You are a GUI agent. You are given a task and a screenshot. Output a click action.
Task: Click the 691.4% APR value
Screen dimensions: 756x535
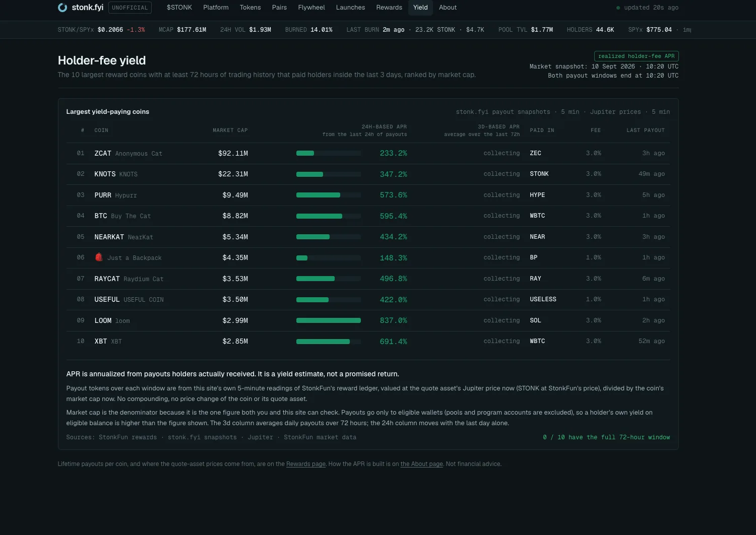[393, 342]
